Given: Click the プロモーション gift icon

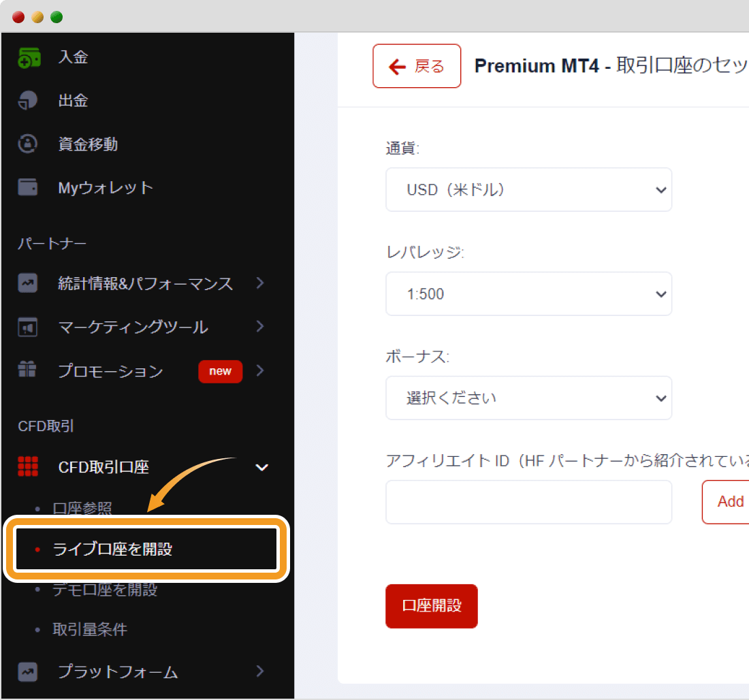Looking at the screenshot, I should coord(27,369).
